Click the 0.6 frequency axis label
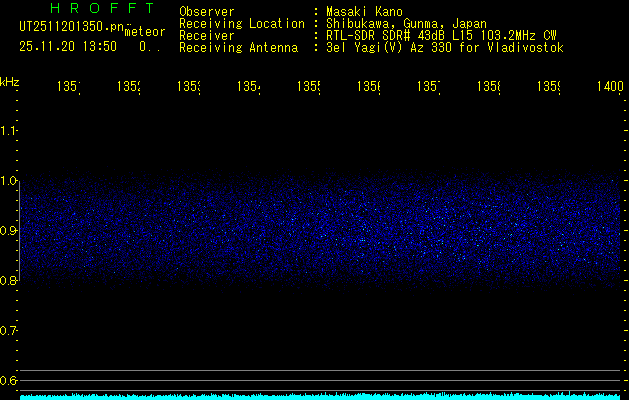Screen dimensions: 629x400 point(9,380)
